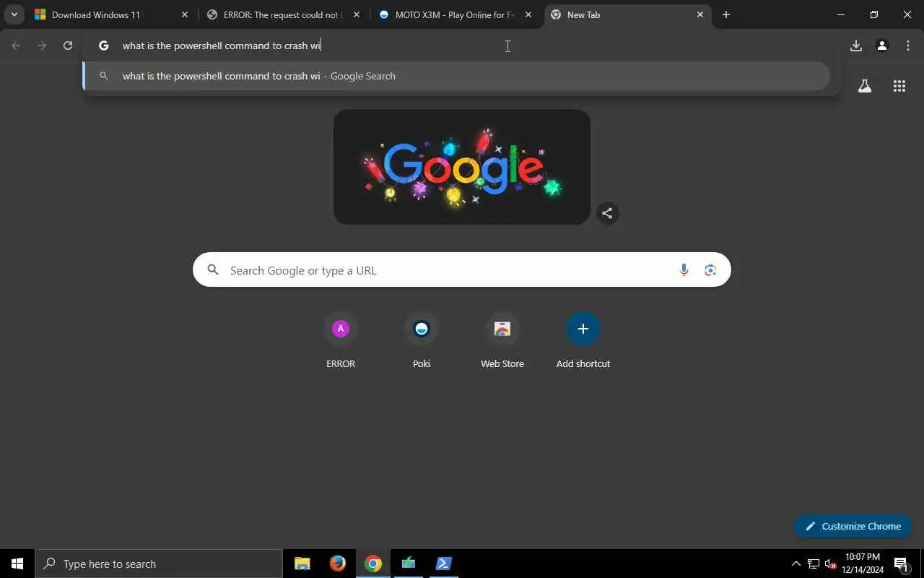The image size is (924, 578).
Task: Go forward to next page
Action: tap(42, 46)
